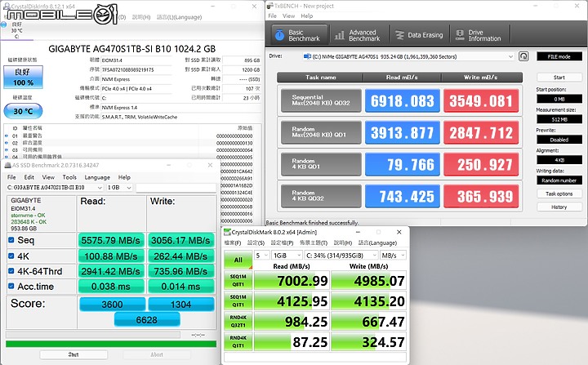Click the AS SSD total score 6628
The height and width of the screenshot is (365, 588).
[x=147, y=319]
